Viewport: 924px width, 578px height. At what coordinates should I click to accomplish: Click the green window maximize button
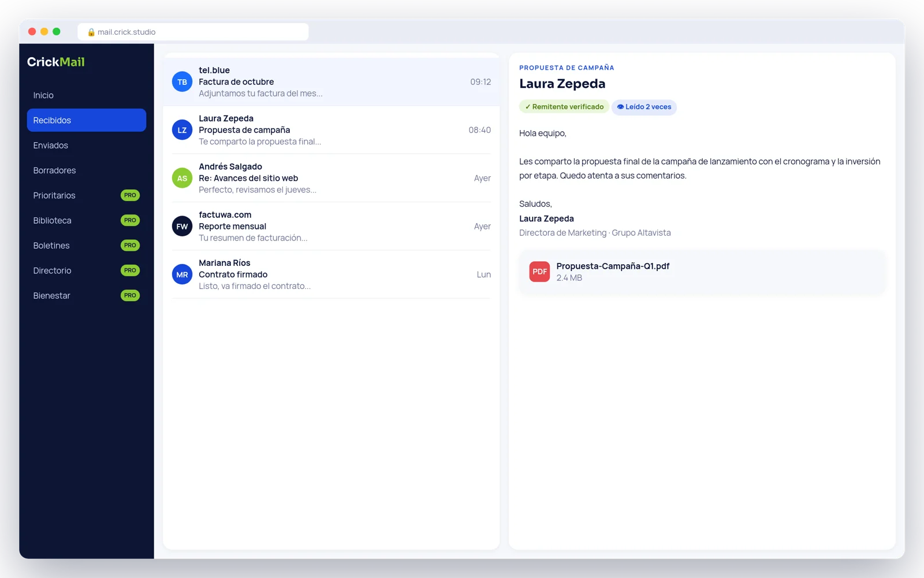[57, 32]
